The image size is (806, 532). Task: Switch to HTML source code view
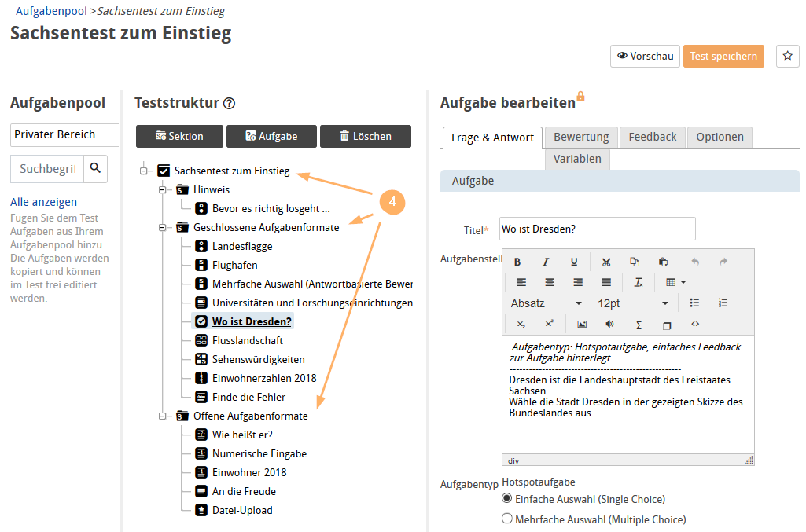pyautogui.click(x=695, y=324)
